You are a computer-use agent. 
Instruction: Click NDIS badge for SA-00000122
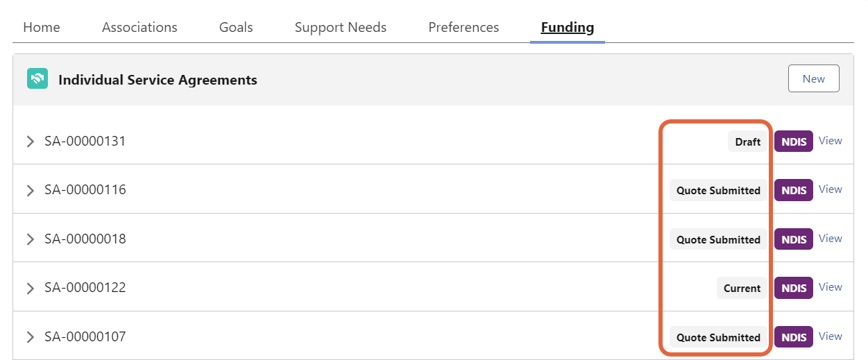coord(793,288)
